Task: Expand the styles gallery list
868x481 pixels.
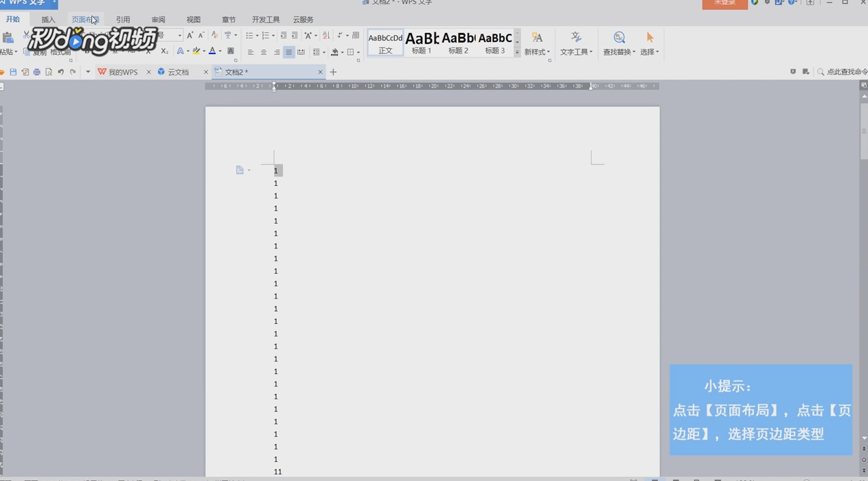Action: pyautogui.click(x=517, y=52)
